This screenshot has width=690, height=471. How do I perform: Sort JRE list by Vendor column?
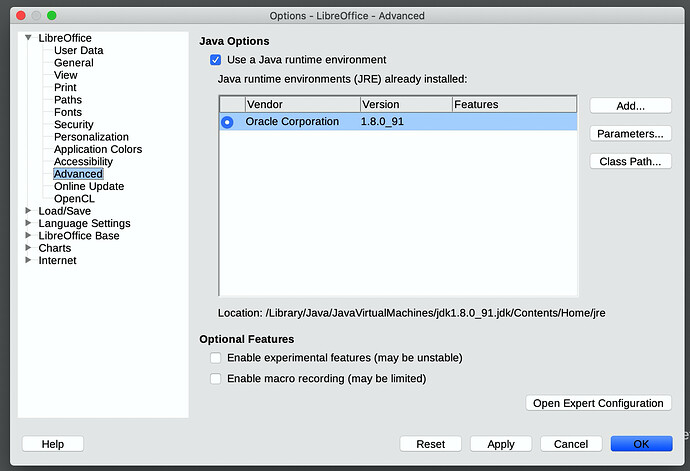[303, 104]
